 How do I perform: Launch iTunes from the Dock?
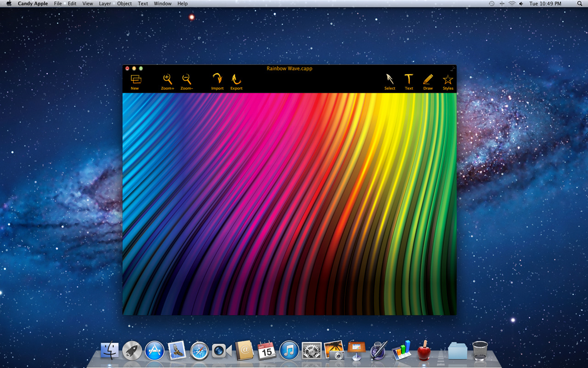coord(289,351)
